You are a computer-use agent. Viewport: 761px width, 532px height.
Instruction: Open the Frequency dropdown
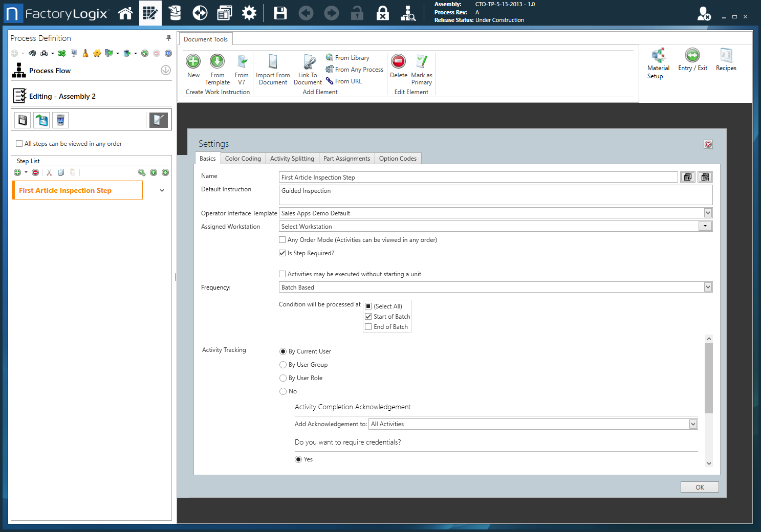point(707,287)
